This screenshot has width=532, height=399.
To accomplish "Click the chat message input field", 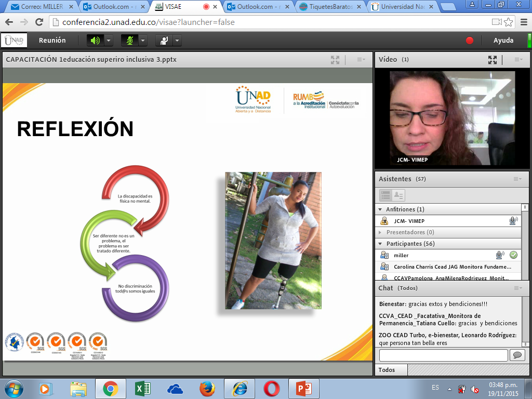I will [443, 355].
